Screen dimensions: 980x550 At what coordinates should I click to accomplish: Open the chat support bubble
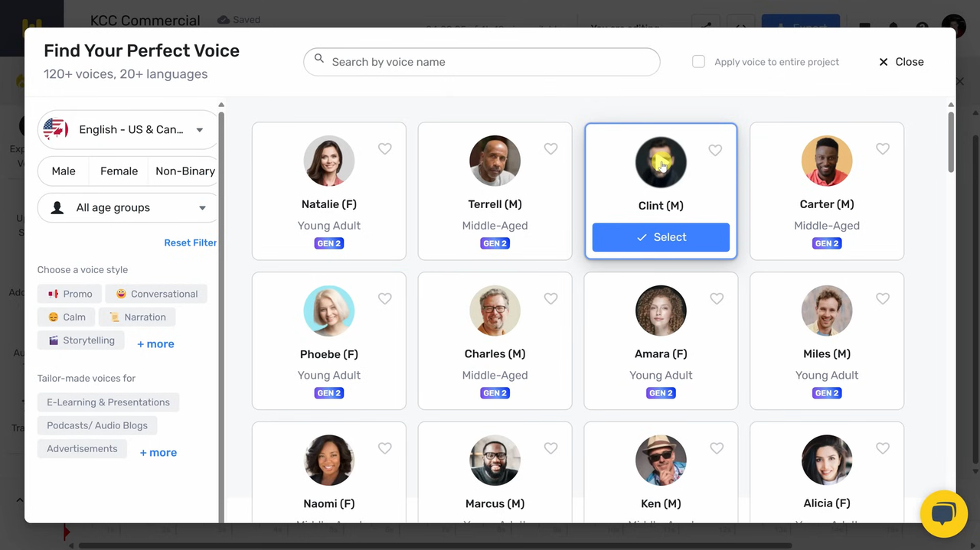(944, 514)
